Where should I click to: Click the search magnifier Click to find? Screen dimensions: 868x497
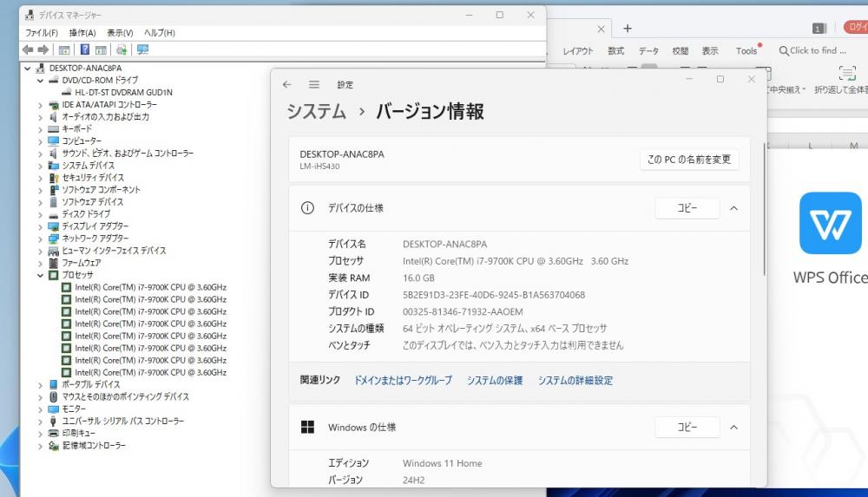click(783, 51)
